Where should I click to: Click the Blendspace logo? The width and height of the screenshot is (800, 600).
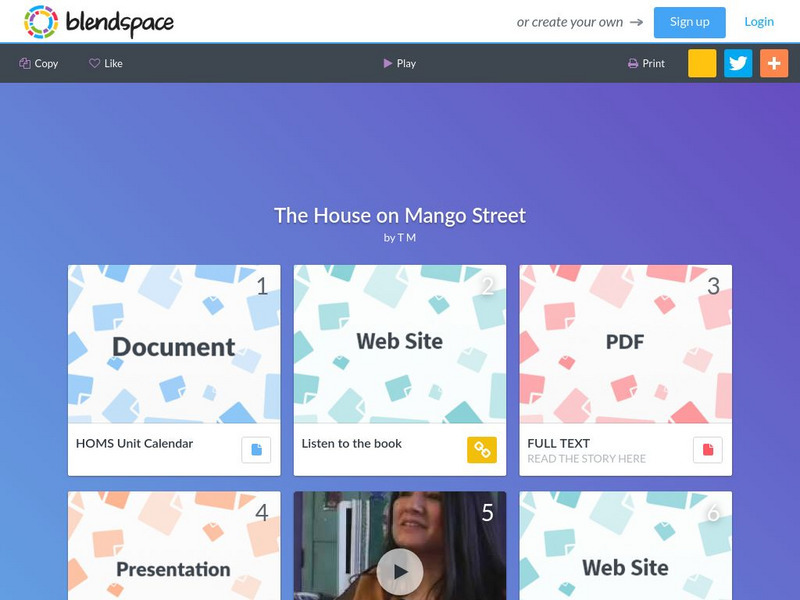click(99, 21)
